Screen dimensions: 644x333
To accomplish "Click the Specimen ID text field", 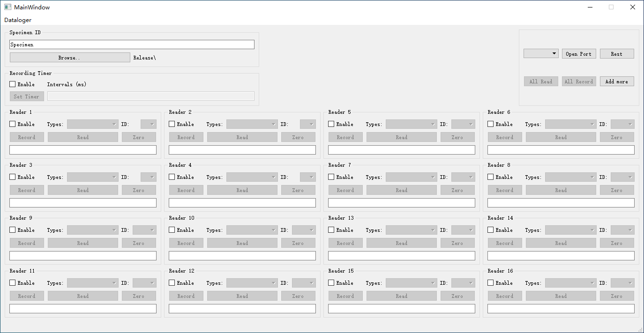I will point(132,44).
